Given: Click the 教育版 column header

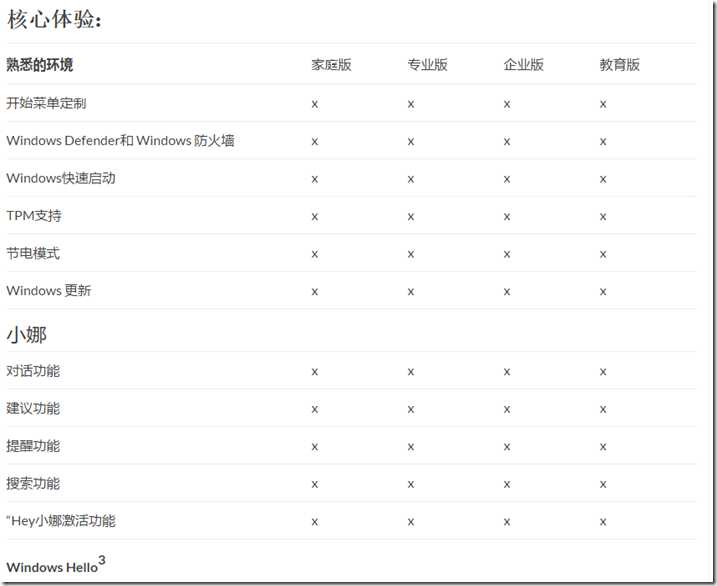Looking at the screenshot, I should pos(620,64).
